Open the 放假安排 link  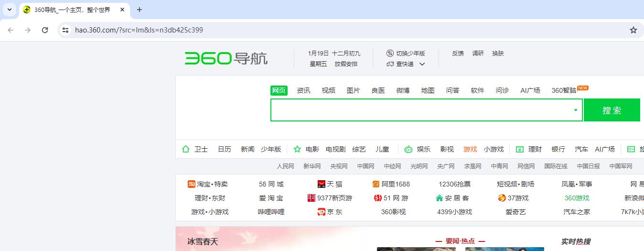[346, 64]
